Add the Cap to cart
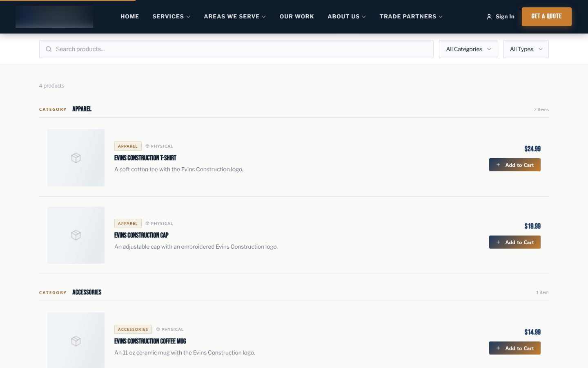The height and width of the screenshot is (368, 588). [x=515, y=242]
